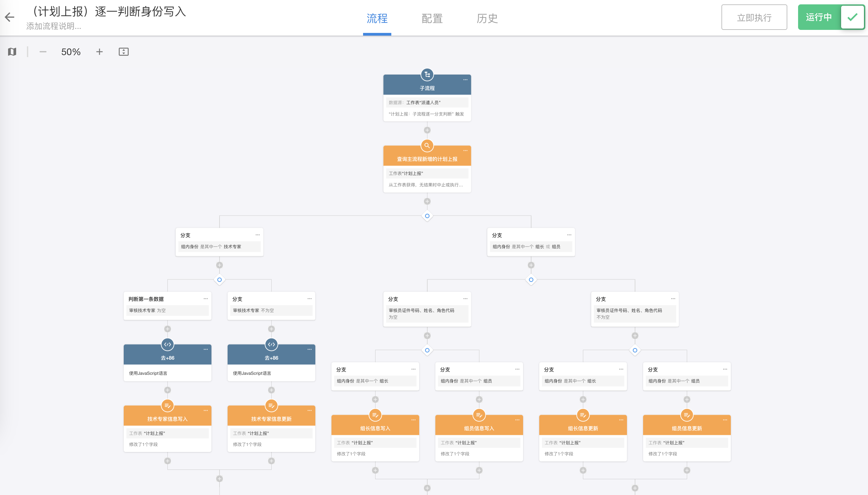This screenshot has height=495, width=868.
Task: Zoom out with the minus icon
Action: 43,52
